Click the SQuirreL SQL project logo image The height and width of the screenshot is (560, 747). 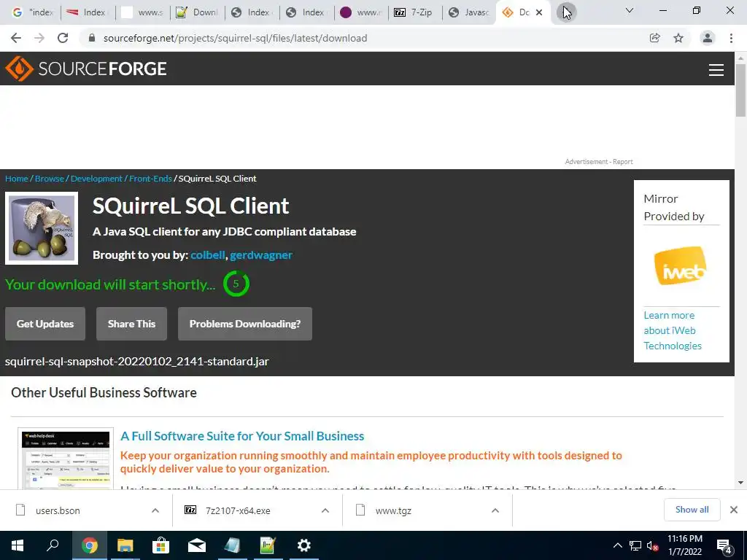point(42,228)
